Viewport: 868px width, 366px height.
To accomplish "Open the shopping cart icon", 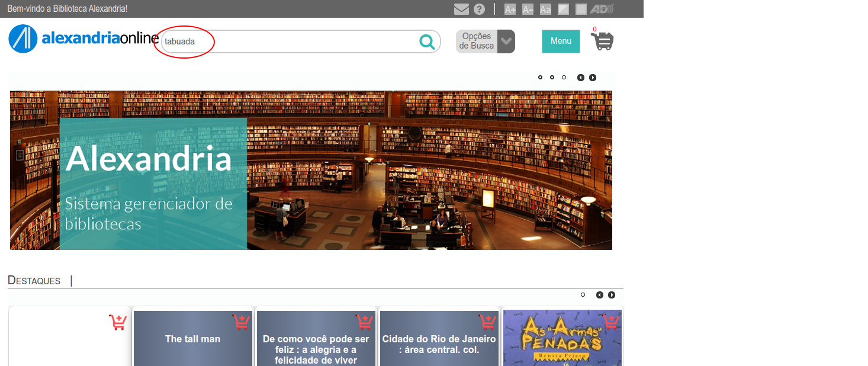I will pos(603,41).
